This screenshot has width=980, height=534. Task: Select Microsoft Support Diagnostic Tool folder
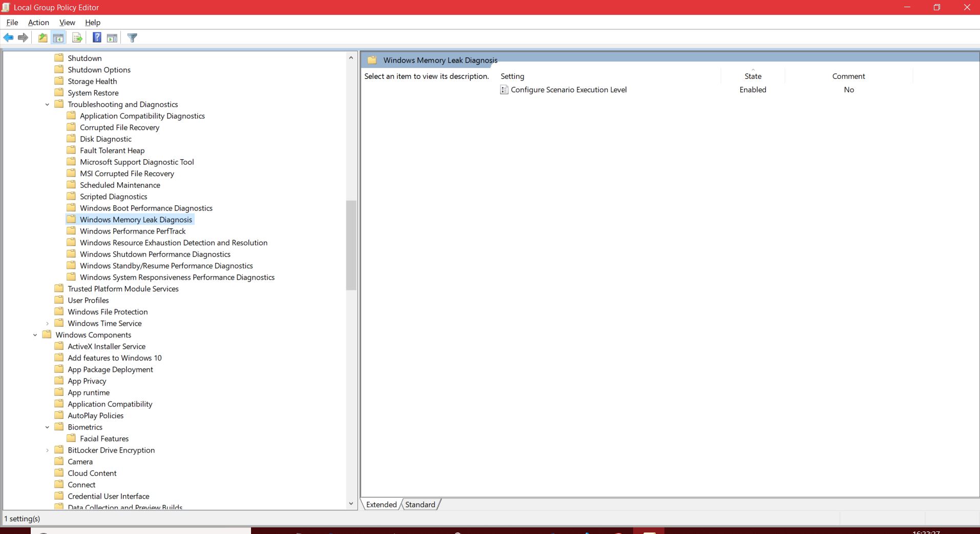click(x=137, y=162)
